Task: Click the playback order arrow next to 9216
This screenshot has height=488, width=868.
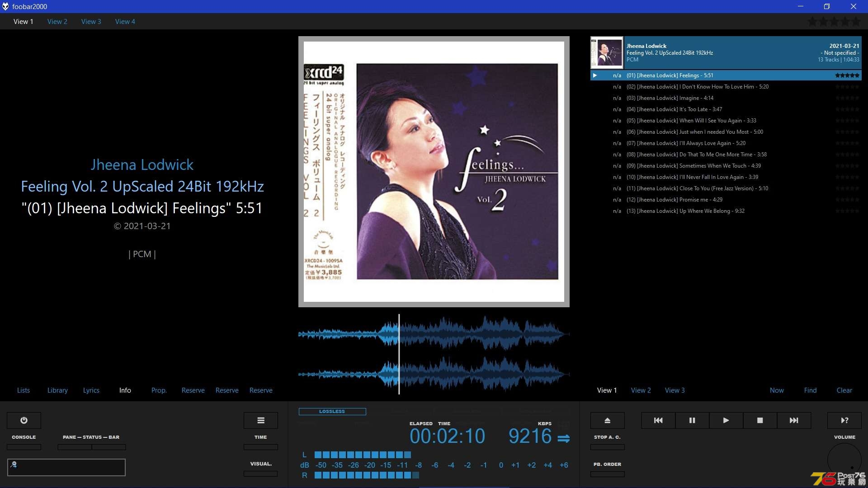Action: tap(563, 438)
